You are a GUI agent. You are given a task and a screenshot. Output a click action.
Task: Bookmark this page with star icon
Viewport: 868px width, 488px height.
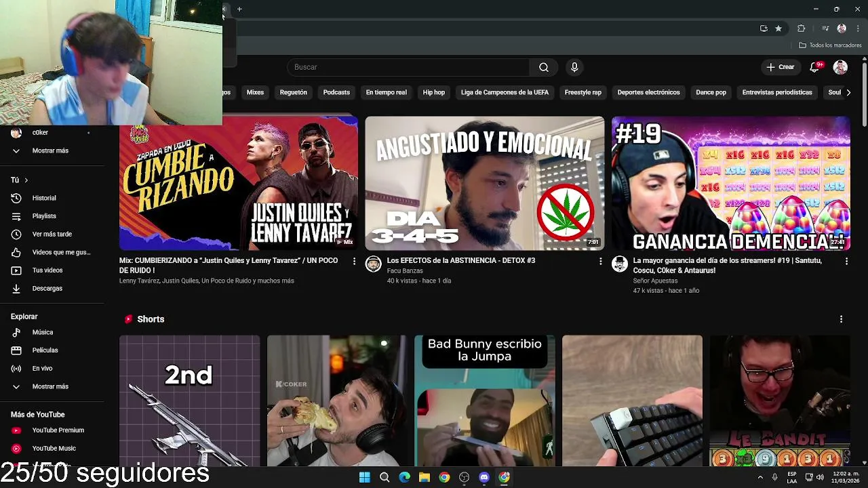778,28
